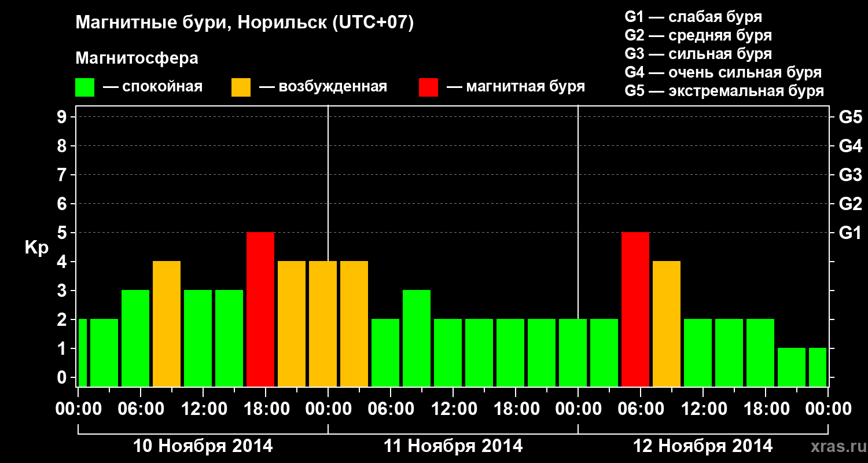Click the '11 Ноября 2014' date label
This screenshot has height=463, width=868.
(x=453, y=446)
